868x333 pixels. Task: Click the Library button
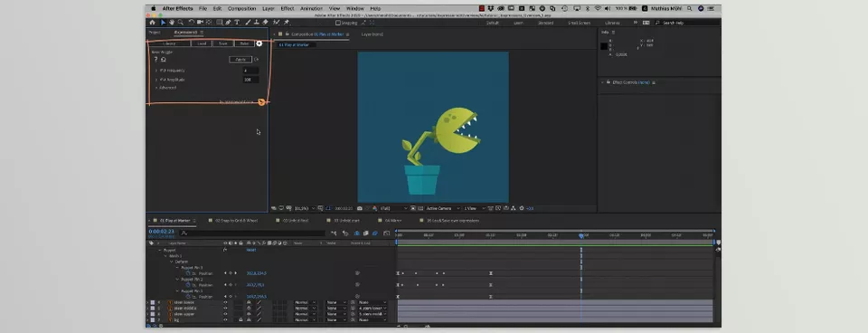tap(169, 43)
